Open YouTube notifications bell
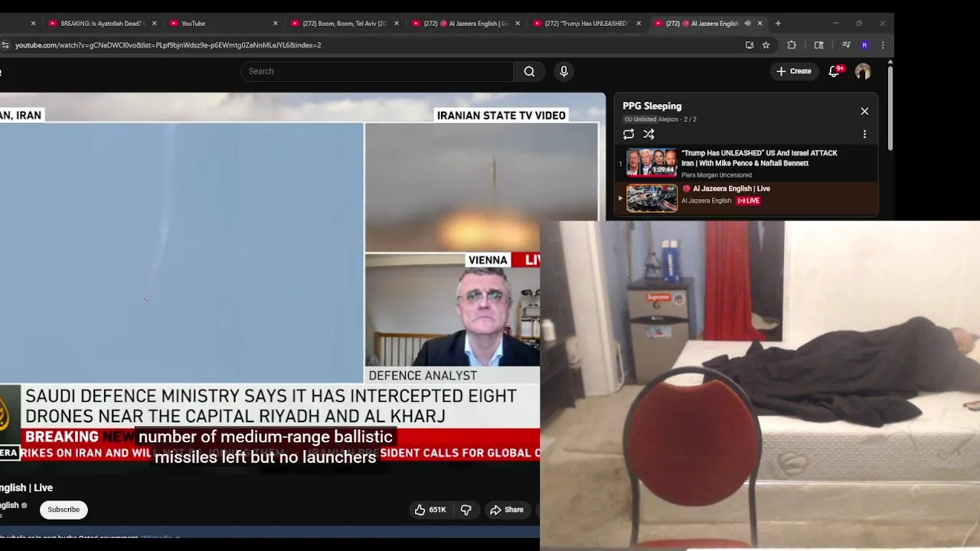Viewport: 980px width, 551px height. pos(835,71)
